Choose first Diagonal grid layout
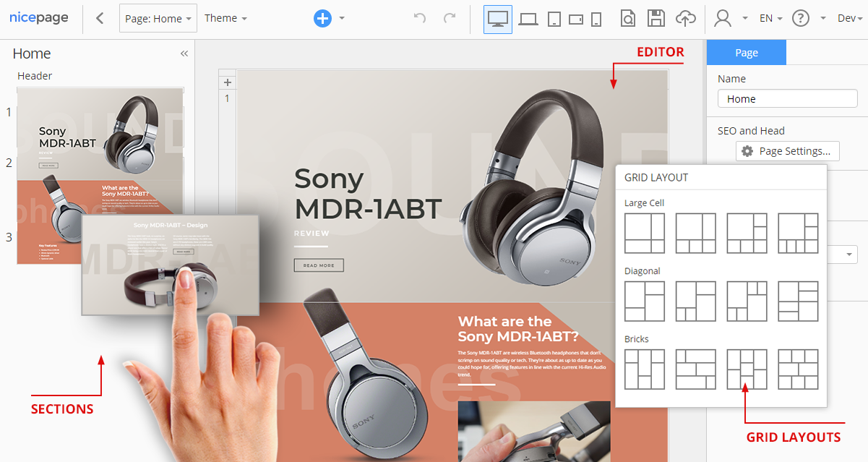 645,301
